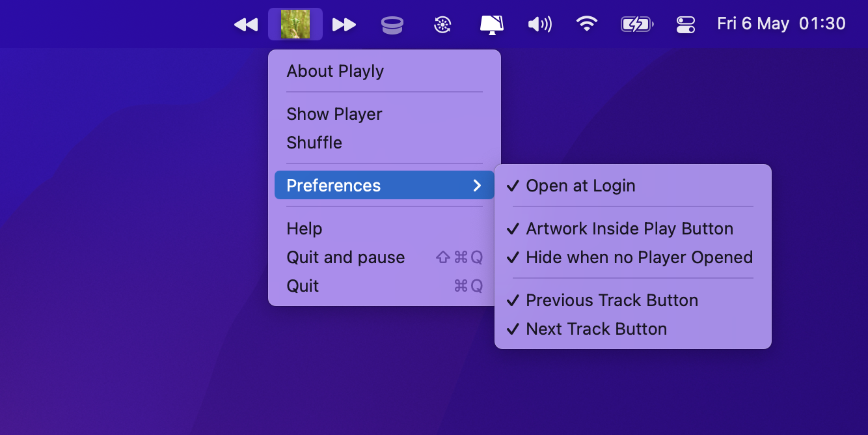This screenshot has height=435, width=868.
Task: Choose Show Player from the menu
Action: click(x=385, y=114)
